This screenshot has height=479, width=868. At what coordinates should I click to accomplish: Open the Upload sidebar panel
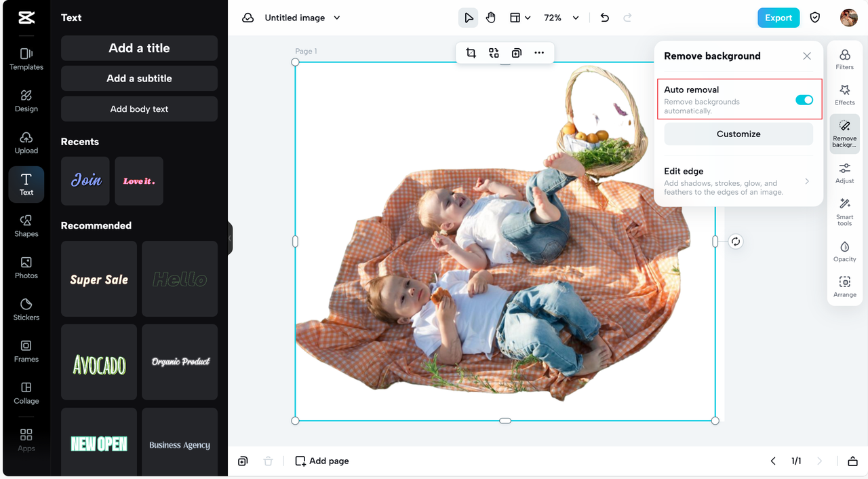(26, 143)
